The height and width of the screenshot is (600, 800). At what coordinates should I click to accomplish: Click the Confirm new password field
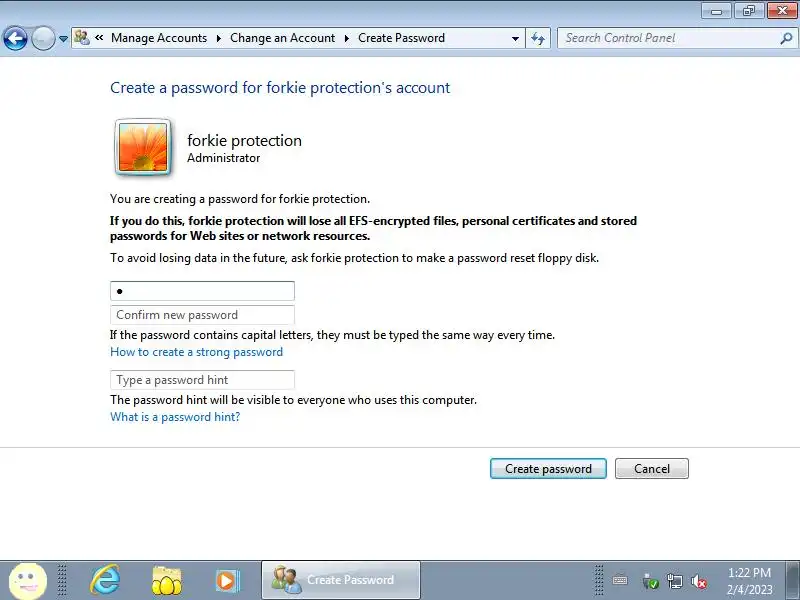pyautogui.click(x=202, y=315)
